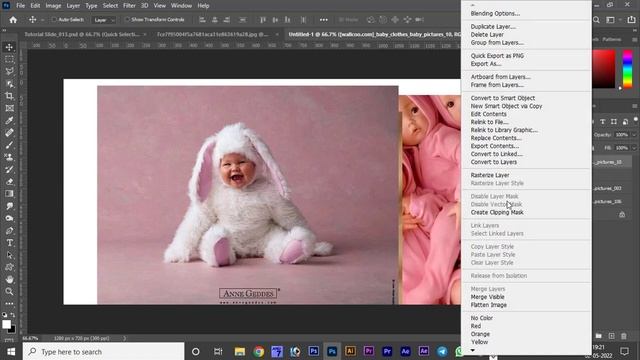Open the options bar more options ellipsis

point(324,20)
